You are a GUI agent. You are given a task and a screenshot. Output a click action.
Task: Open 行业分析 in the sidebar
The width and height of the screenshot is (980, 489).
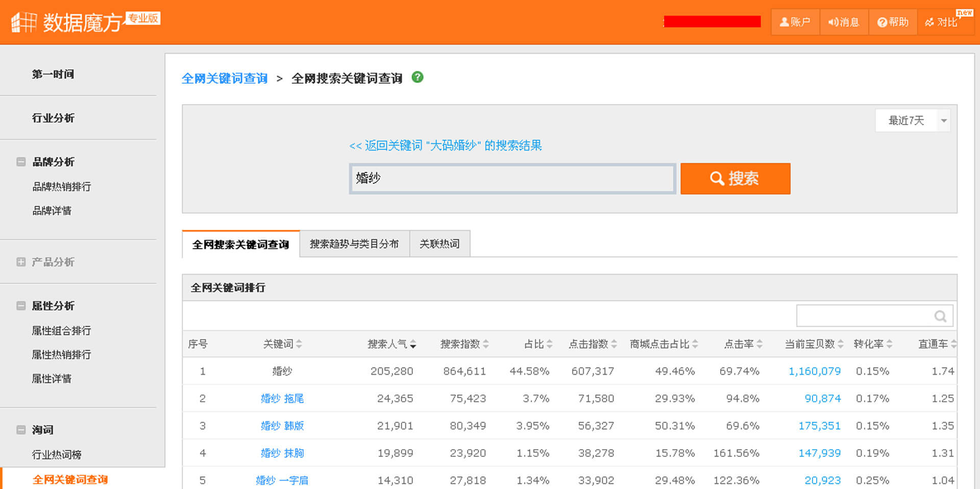(53, 118)
